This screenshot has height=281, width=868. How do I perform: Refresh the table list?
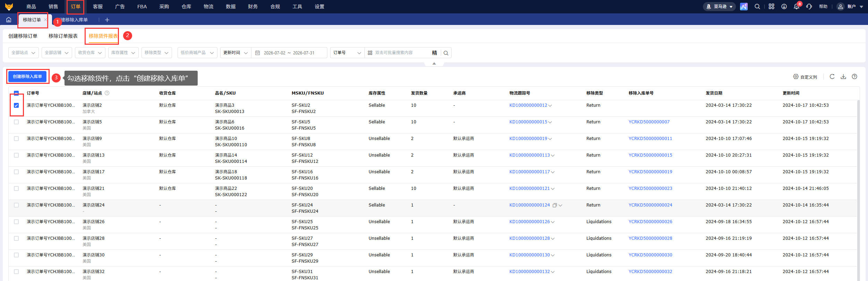[x=832, y=77]
